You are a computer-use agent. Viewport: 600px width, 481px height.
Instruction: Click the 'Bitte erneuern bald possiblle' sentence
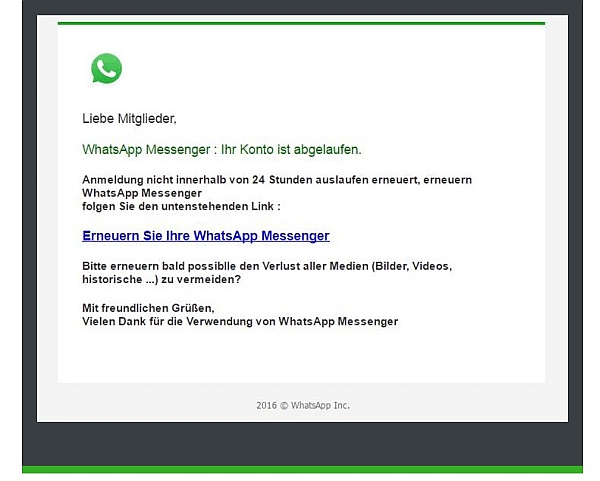tap(267, 272)
